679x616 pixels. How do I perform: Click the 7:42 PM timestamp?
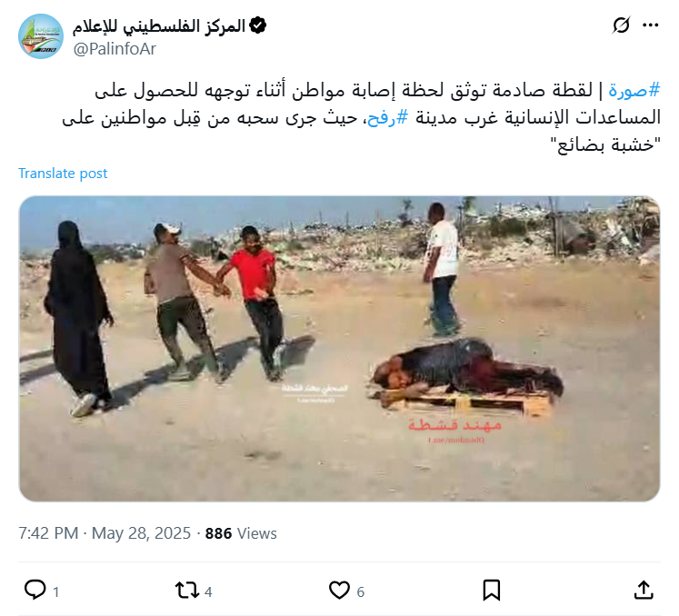(48, 533)
